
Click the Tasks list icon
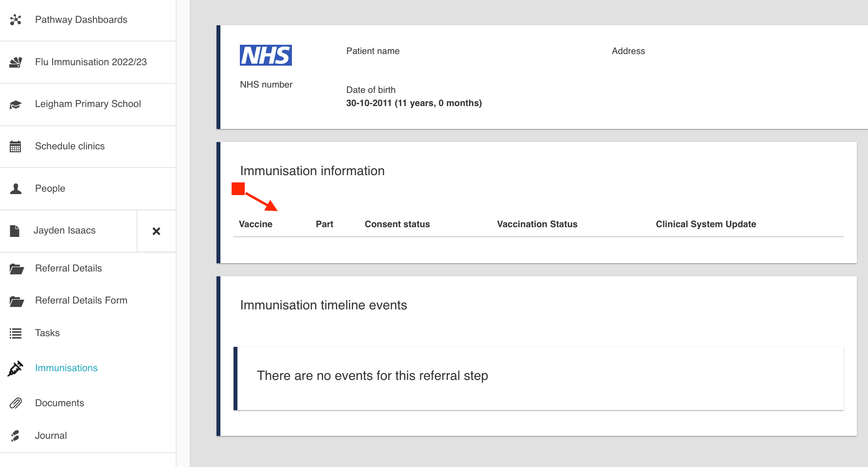click(x=16, y=333)
